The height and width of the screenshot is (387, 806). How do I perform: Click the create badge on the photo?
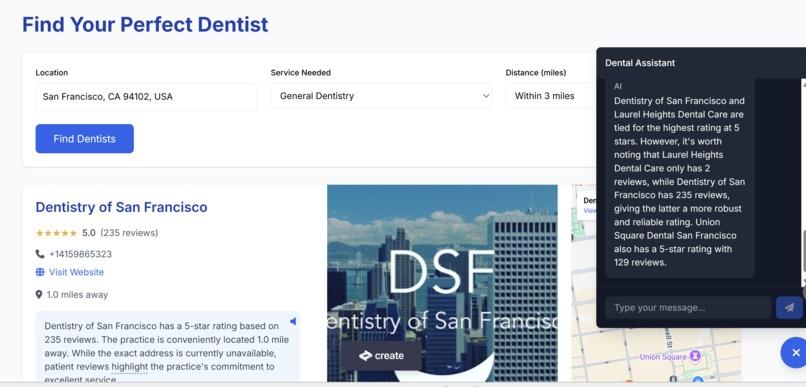pos(381,356)
